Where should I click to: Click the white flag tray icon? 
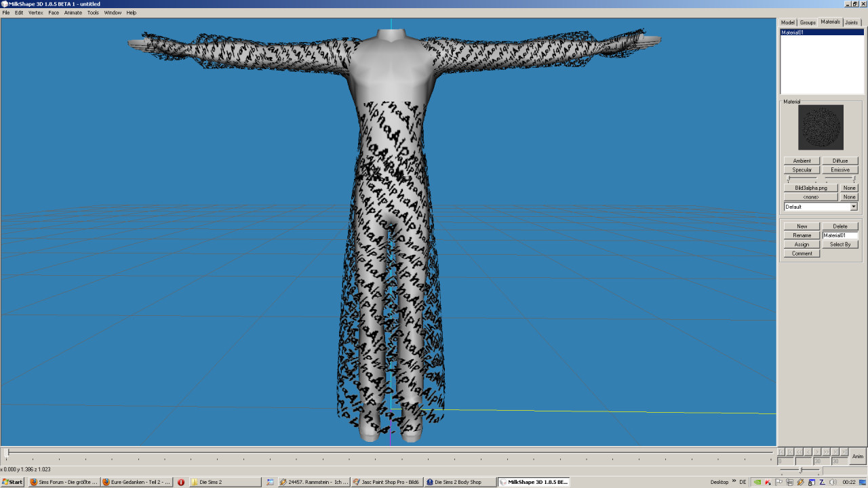(778, 482)
